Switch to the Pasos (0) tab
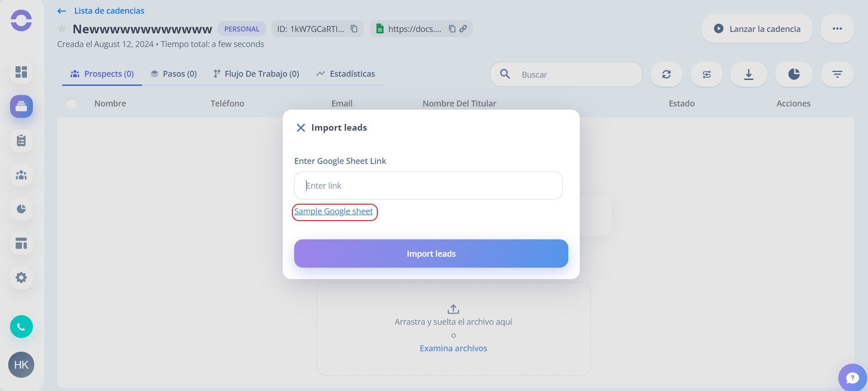 (174, 74)
